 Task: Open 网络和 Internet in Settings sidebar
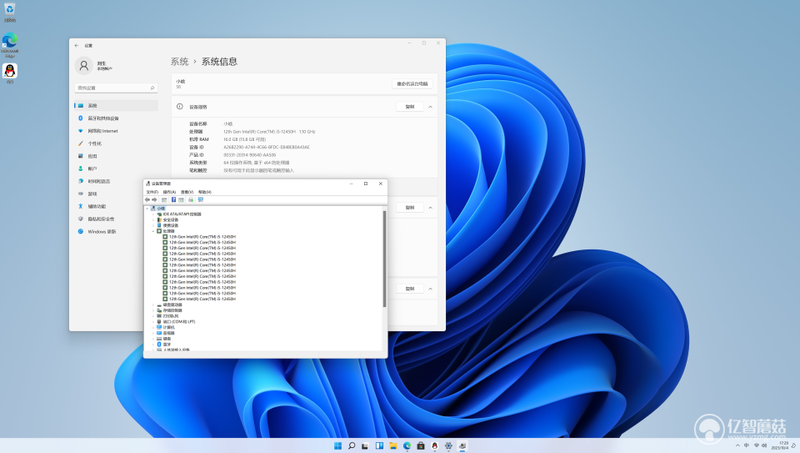pos(116,131)
